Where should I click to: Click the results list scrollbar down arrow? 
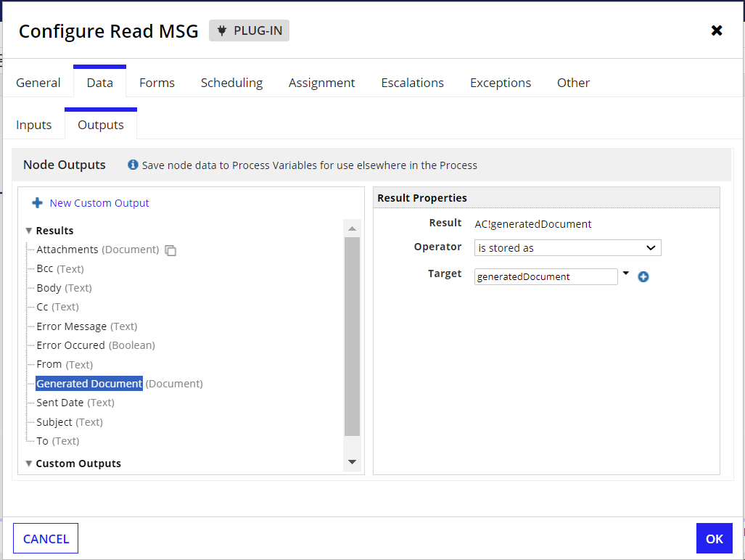(352, 462)
